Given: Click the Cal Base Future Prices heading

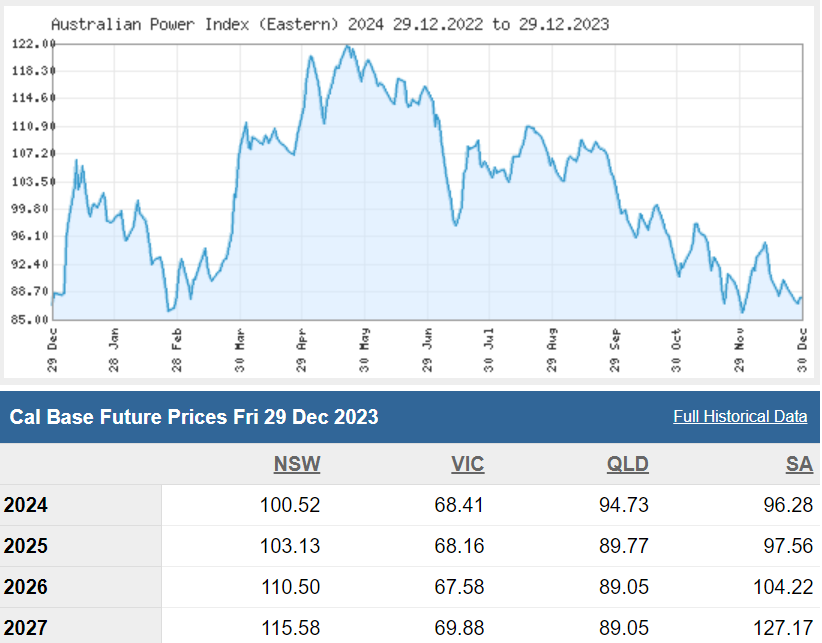Looking at the screenshot, I should 194,417.
